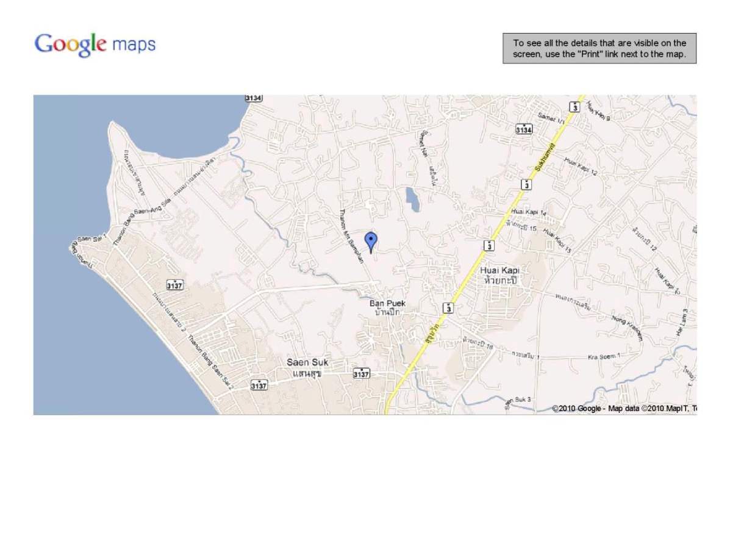Click the 3134 shield at map's top edge
Image resolution: width=730 pixels, height=560 pixels.
(254, 98)
